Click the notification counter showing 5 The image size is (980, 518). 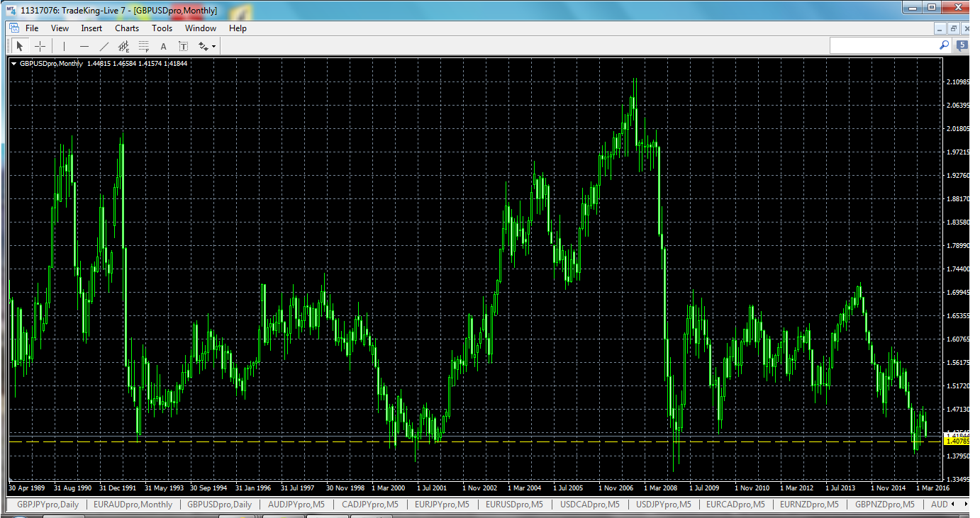pyautogui.click(x=961, y=45)
